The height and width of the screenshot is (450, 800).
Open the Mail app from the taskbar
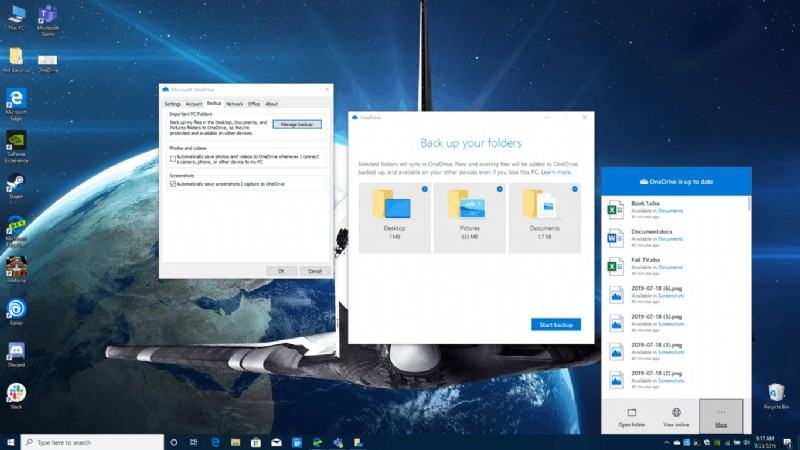276,442
